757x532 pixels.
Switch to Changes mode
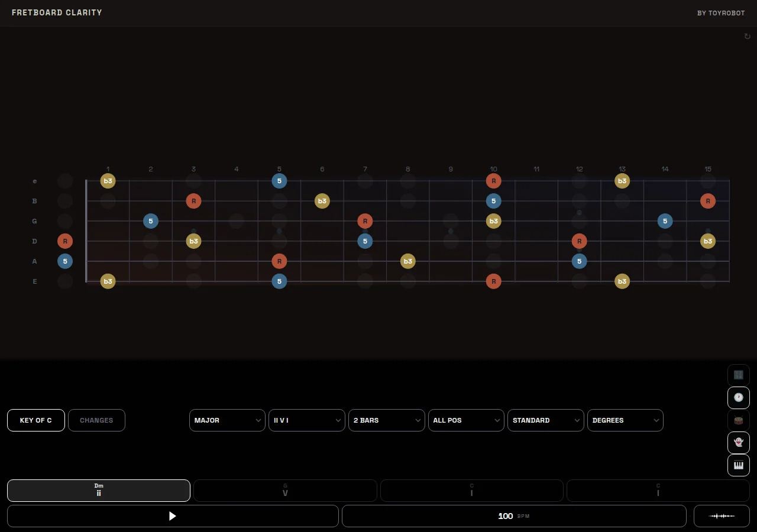pyautogui.click(x=96, y=420)
